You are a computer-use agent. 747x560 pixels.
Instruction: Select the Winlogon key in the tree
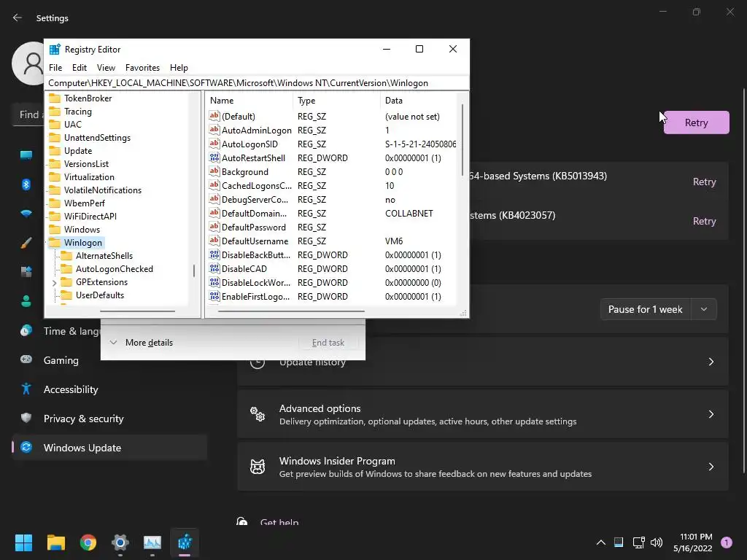[x=83, y=242]
